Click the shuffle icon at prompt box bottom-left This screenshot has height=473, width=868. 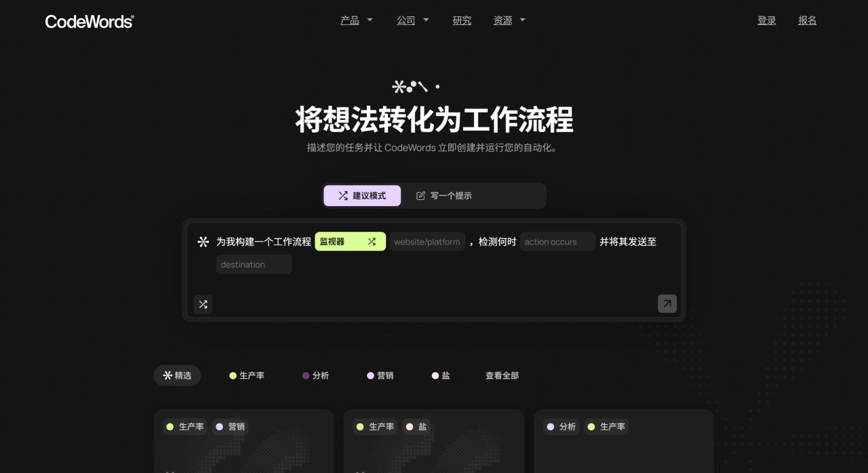tap(203, 304)
